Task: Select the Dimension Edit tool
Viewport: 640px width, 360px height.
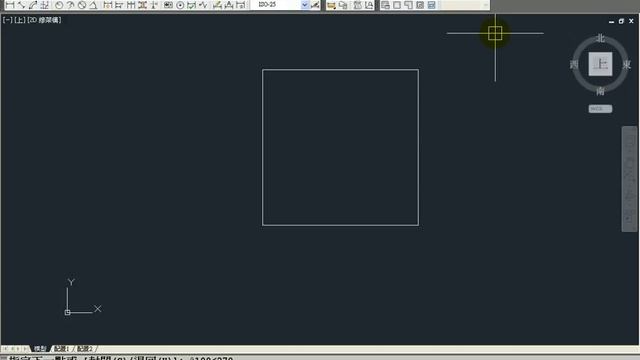Action: click(218, 5)
